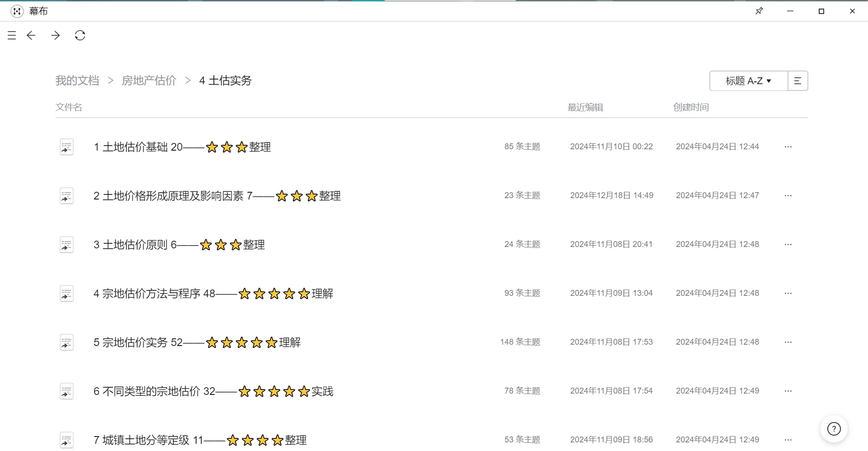The height and width of the screenshot is (451, 868).
Task: Close the Mubu window
Action: 852,11
